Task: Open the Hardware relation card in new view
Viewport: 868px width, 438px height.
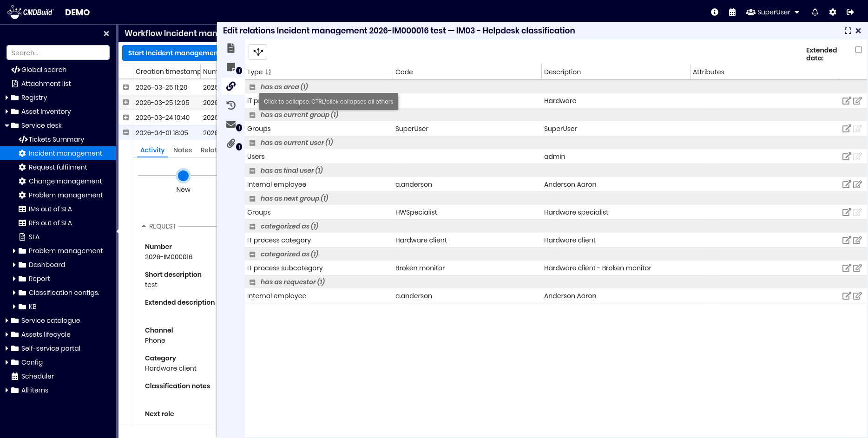Action: [x=847, y=101]
